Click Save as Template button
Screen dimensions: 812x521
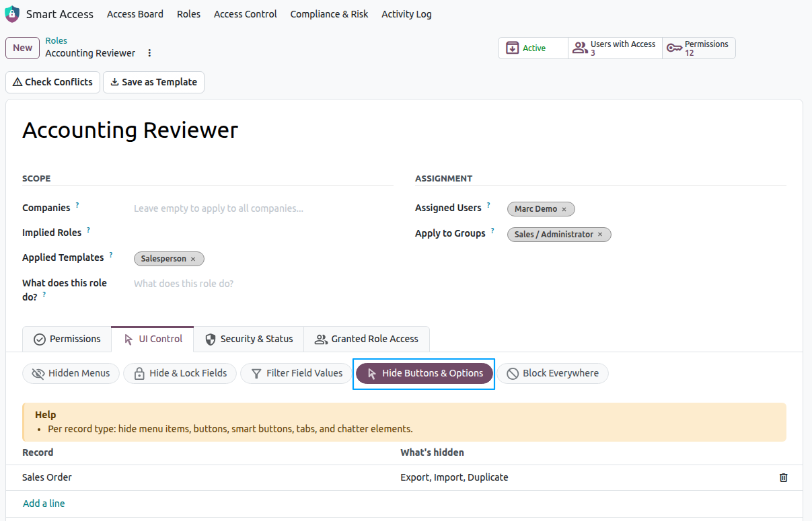click(153, 82)
